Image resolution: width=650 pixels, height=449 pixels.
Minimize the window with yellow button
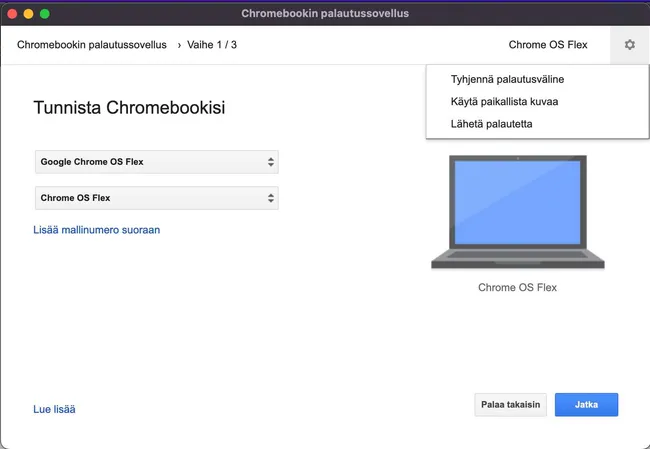pos(28,14)
